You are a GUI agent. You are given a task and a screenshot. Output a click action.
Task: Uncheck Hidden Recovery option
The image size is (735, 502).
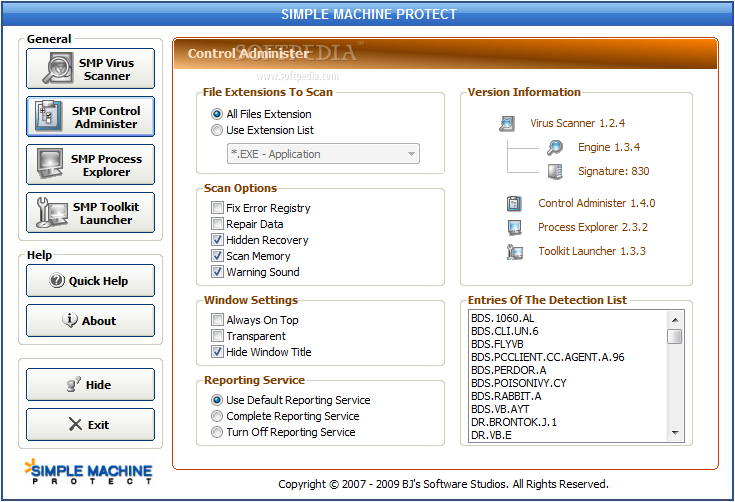pos(217,240)
